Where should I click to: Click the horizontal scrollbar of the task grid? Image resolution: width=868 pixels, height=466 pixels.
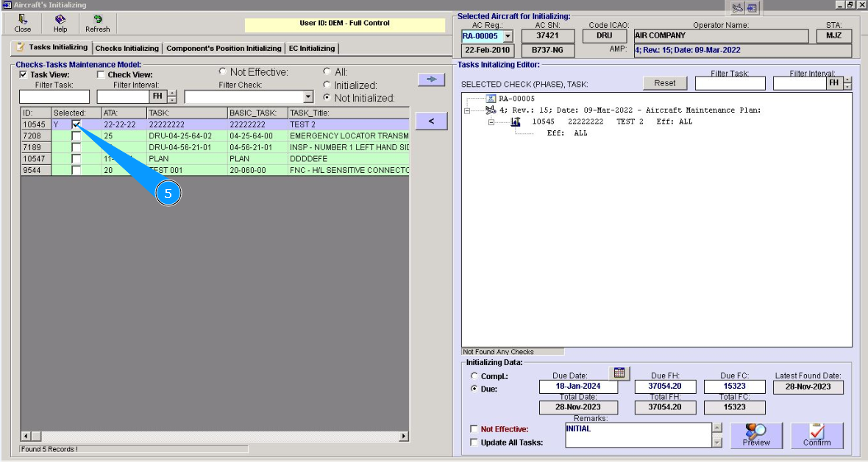pyautogui.click(x=213, y=437)
